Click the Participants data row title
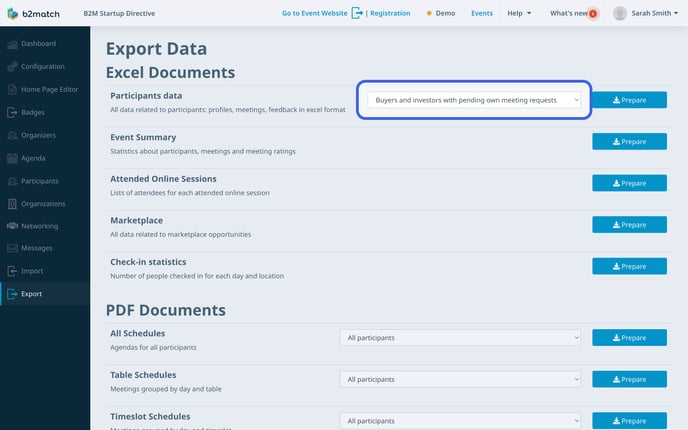 point(146,96)
